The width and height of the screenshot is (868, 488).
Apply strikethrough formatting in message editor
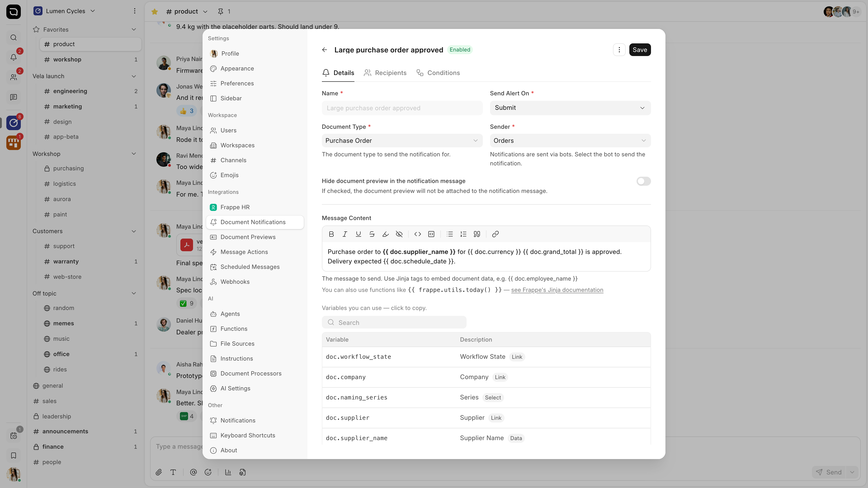click(372, 234)
